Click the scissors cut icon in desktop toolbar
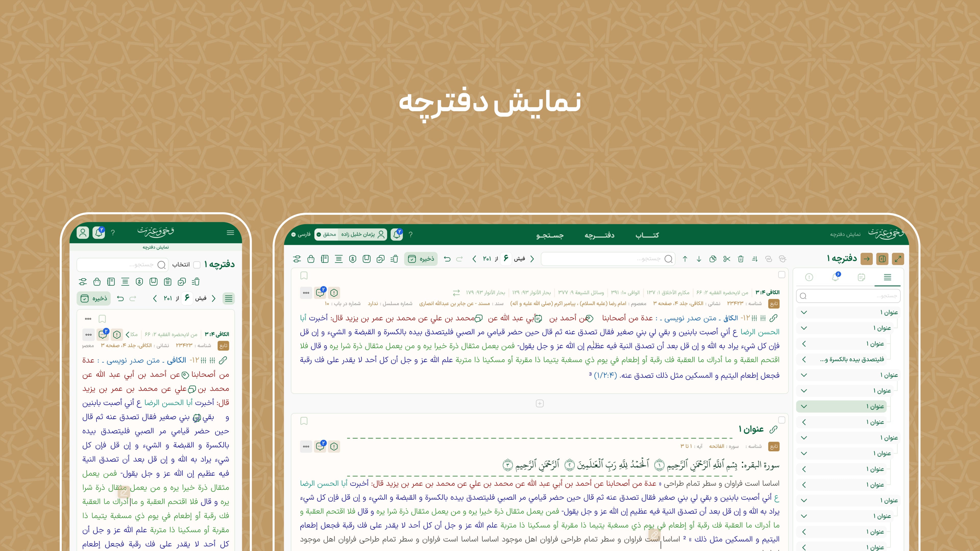The image size is (980, 551). click(x=727, y=259)
